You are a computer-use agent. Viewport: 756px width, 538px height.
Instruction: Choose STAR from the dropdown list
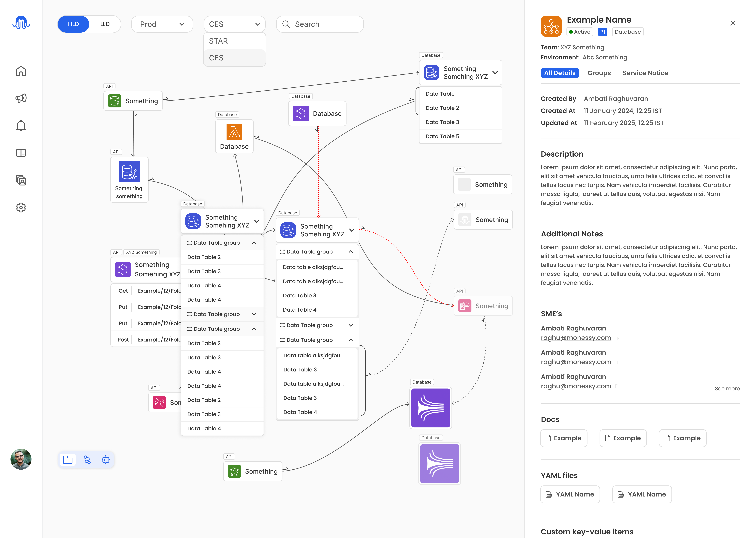pos(235,41)
